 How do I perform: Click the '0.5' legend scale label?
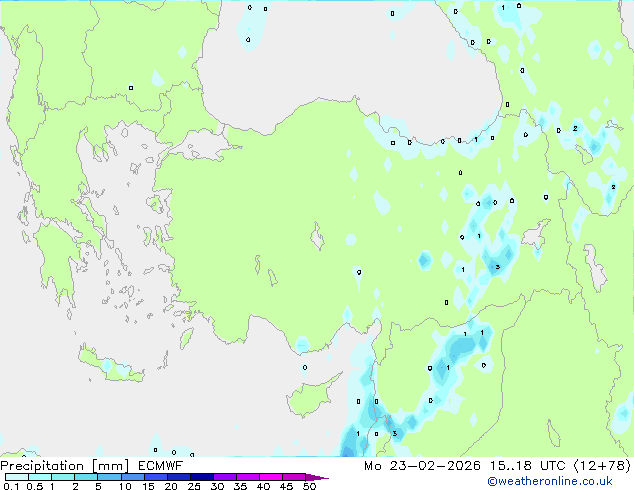[x=35, y=486]
